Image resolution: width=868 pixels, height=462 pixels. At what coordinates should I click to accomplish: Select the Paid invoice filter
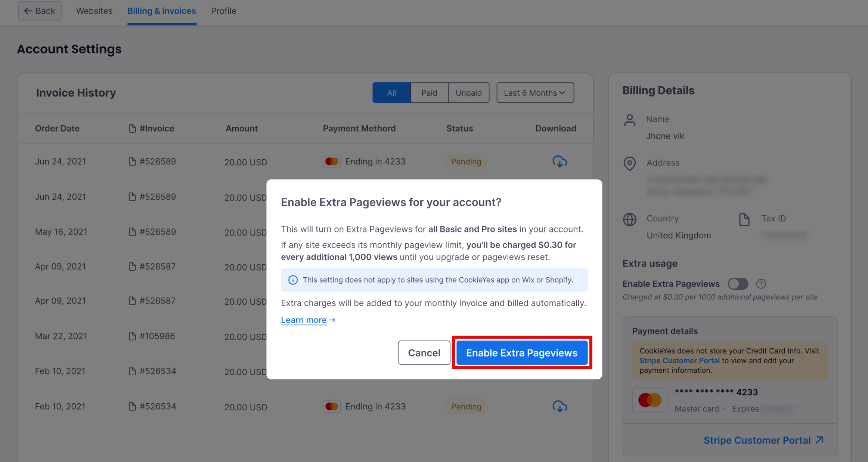[429, 92]
